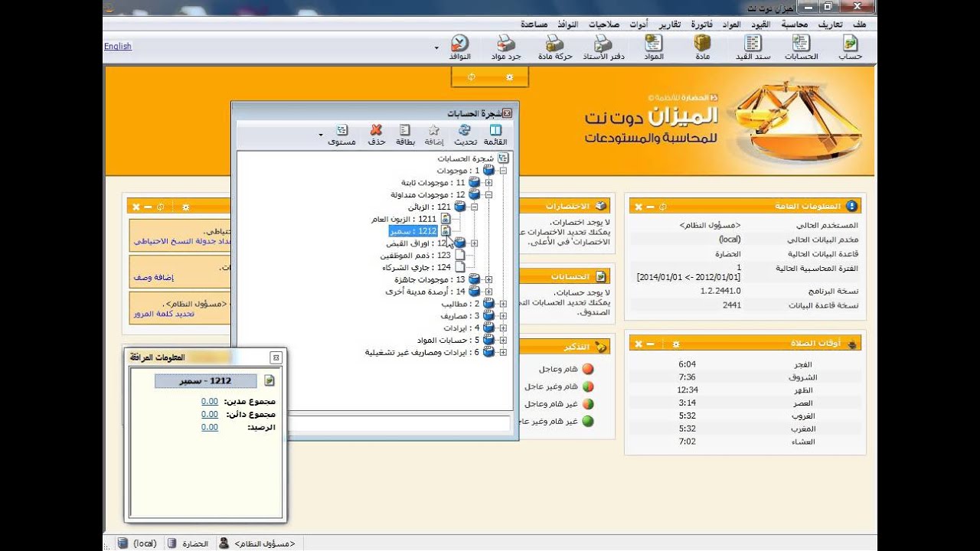Viewport: 980px width, 551px height.
Task: Open the المواد (Items) toolbar icon
Action: click(x=653, y=47)
